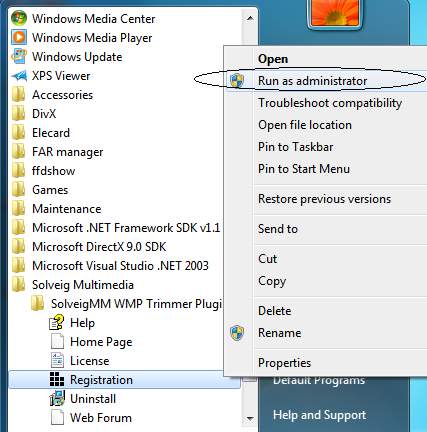The image size is (427, 432).
Task: Open Help and Support link
Action: click(x=319, y=415)
